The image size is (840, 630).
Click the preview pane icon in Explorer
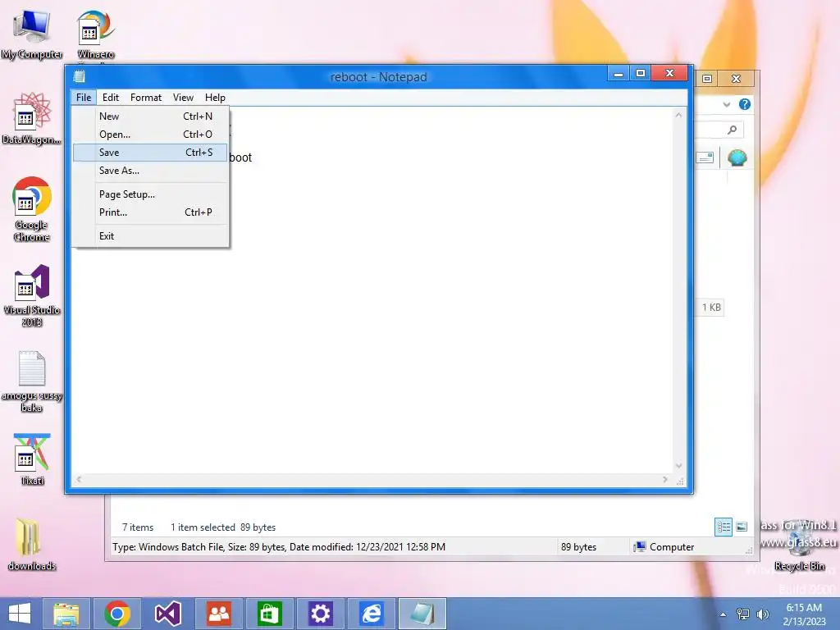tap(705, 157)
